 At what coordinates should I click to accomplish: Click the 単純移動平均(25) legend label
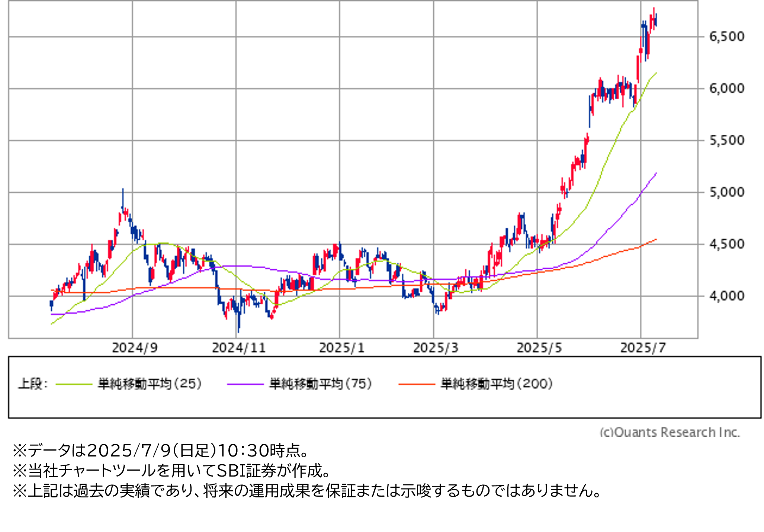pyautogui.click(x=150, y=384)
